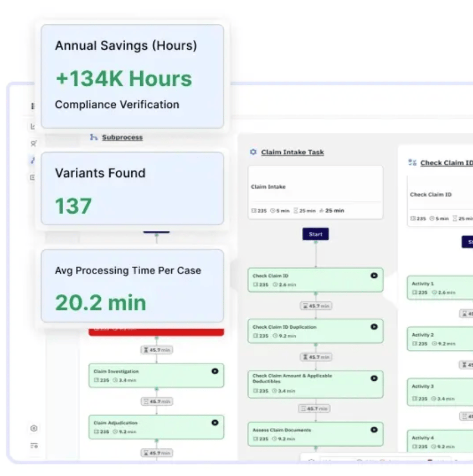Select the Assess Claim Documents step card

point(315,434)
